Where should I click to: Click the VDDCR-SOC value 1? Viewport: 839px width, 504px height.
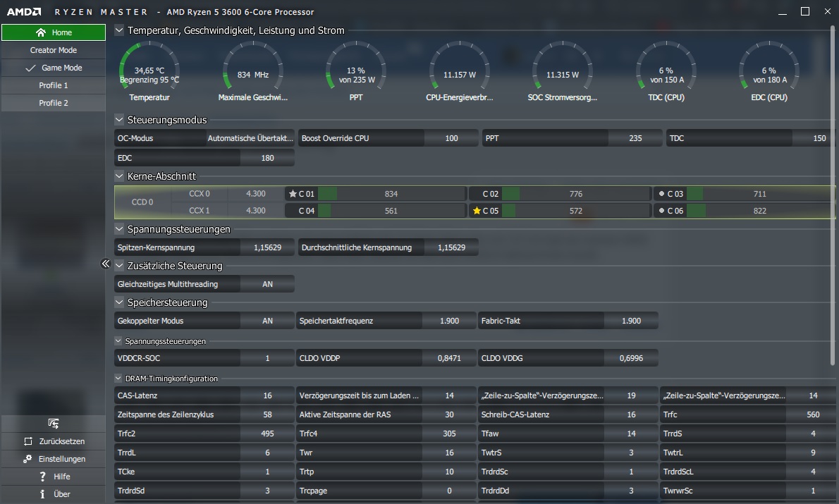[x=267, y=359]
